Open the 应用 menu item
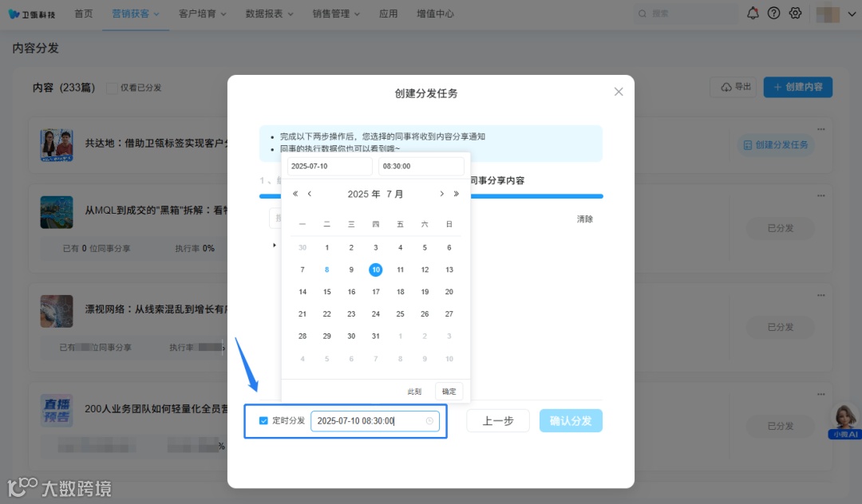The image size is (862, 504). click(388, 14)
